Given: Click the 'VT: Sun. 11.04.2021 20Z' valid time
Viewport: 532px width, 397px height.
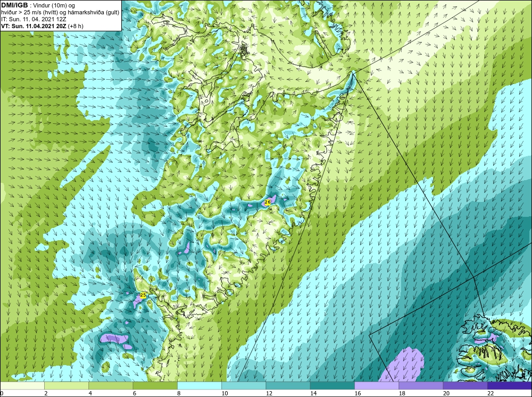Looking at the screenshot, I should point(34,26).
